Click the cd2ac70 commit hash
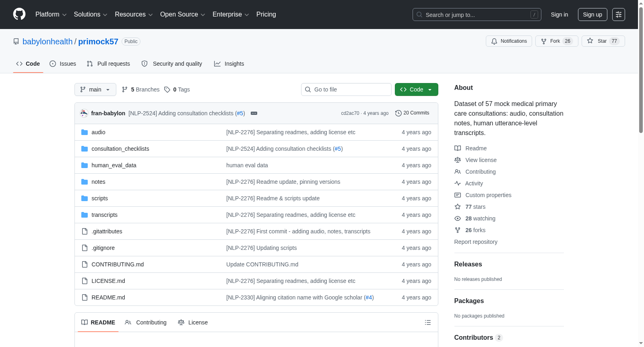644x347 pixels. click(x=350, y=113)
